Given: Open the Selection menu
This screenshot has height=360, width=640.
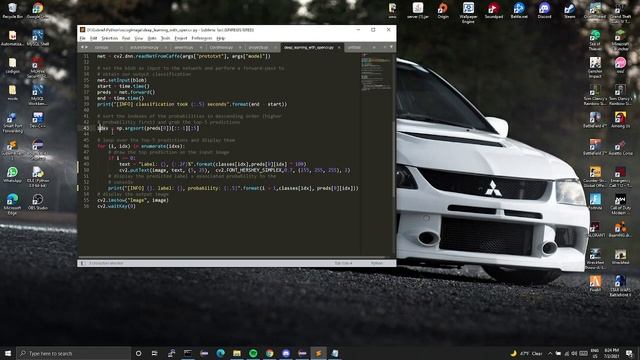Looking at the screenshot, I should pyautogui.click(x=109, y=38).
